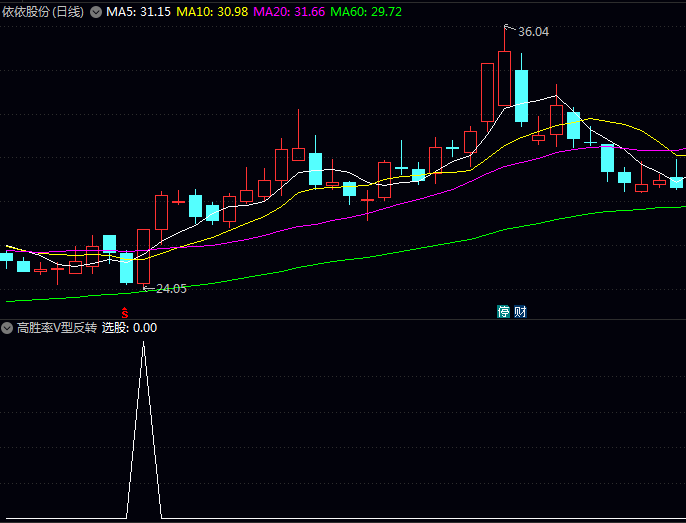
Task: Click the 选股: 0.00 value label
Action: (129, 328)
